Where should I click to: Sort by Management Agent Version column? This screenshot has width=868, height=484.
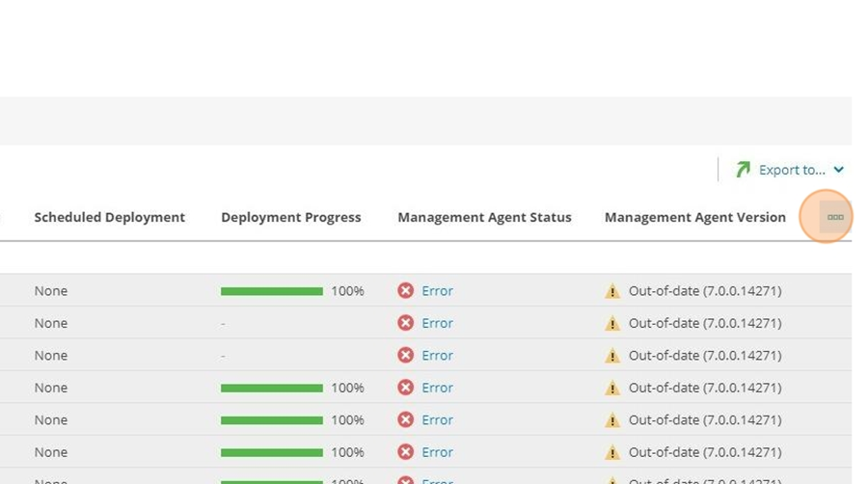tap(695, 217)
